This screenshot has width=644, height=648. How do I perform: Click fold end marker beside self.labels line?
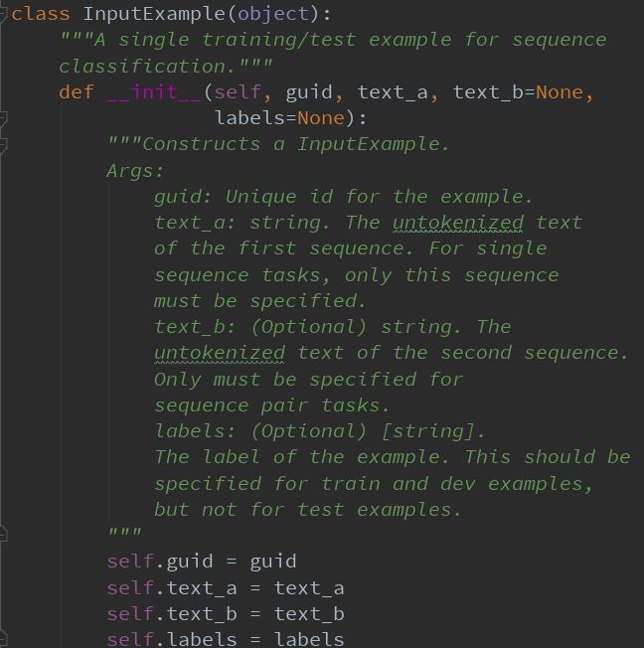(3, 638)
